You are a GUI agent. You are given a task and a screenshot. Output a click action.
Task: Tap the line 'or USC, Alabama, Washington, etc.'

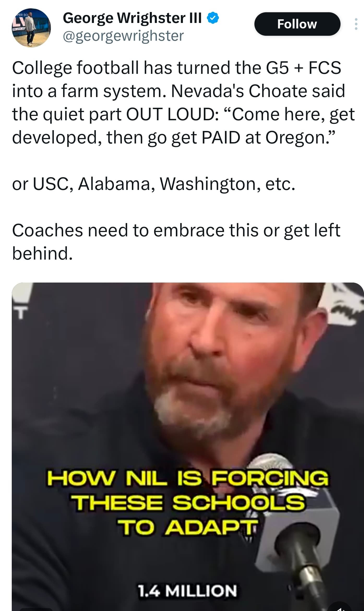point(154,184)
